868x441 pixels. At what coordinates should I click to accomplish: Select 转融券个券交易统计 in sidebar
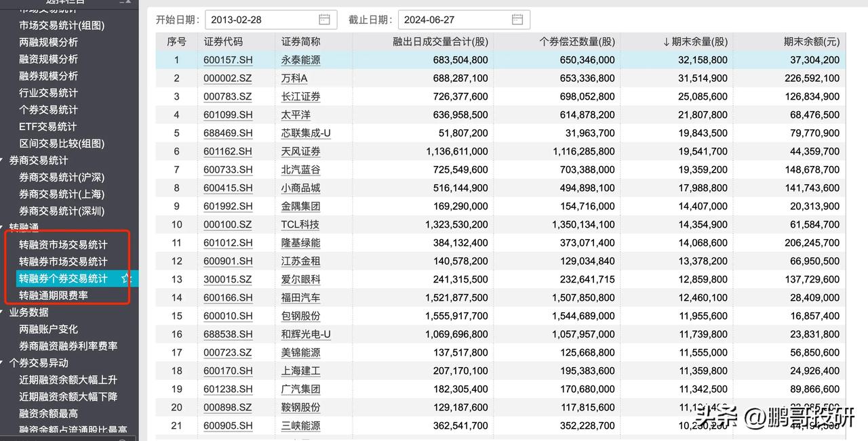tap(63, 278)
